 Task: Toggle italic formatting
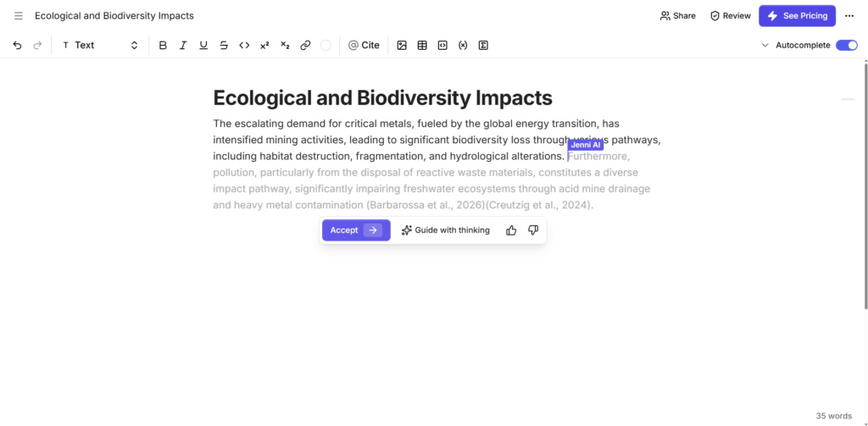183,46
